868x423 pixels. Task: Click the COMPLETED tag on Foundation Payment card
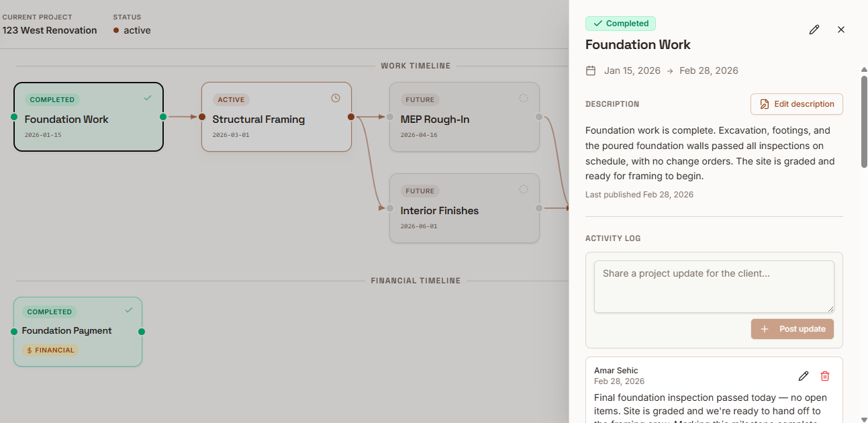click(x=50, y=312)
